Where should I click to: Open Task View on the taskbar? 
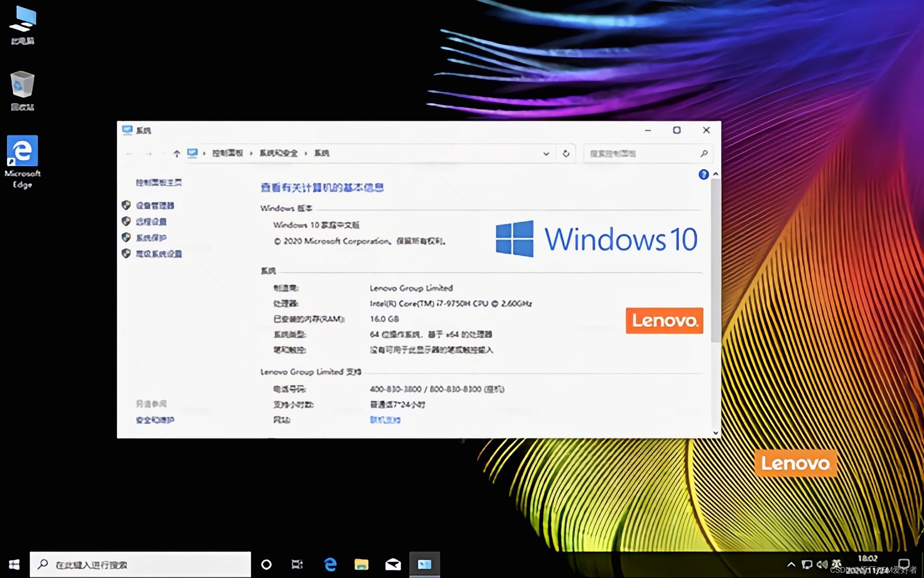297,564
